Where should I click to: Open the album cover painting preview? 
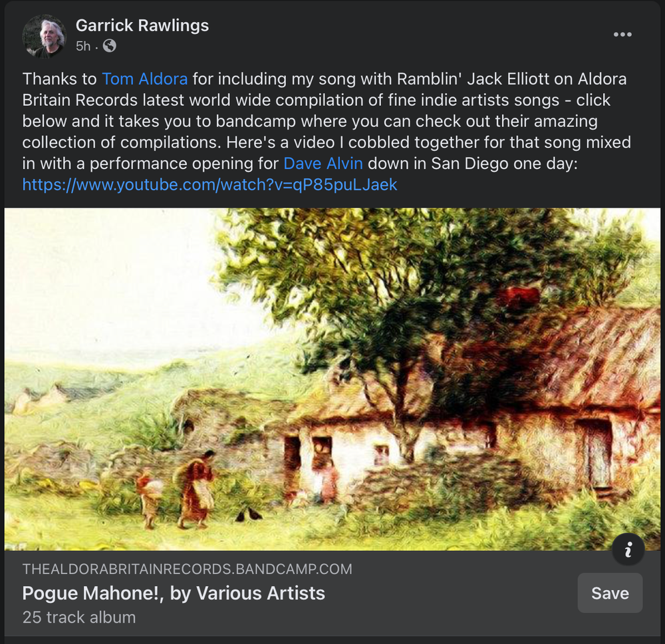click(332, 379)
